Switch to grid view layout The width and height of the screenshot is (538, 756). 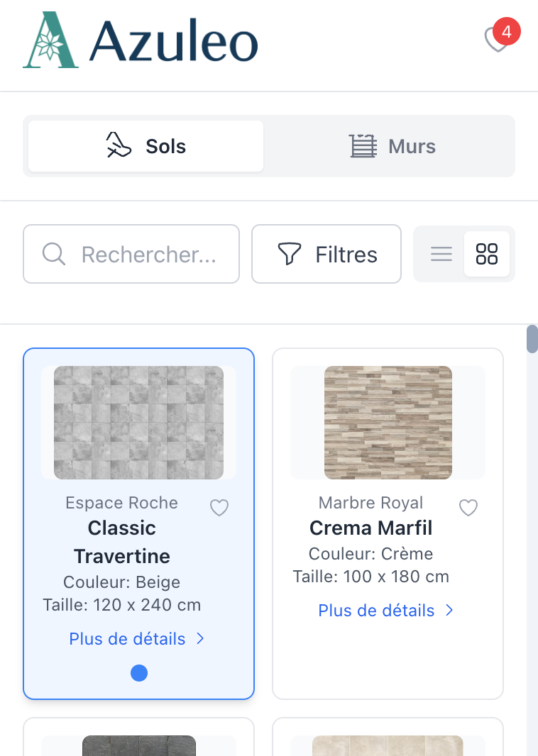click(487, 254)
